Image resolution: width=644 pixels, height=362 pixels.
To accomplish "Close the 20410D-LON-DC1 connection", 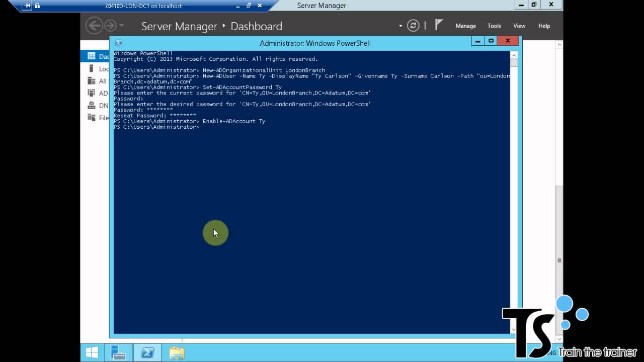I will point(260,6).
